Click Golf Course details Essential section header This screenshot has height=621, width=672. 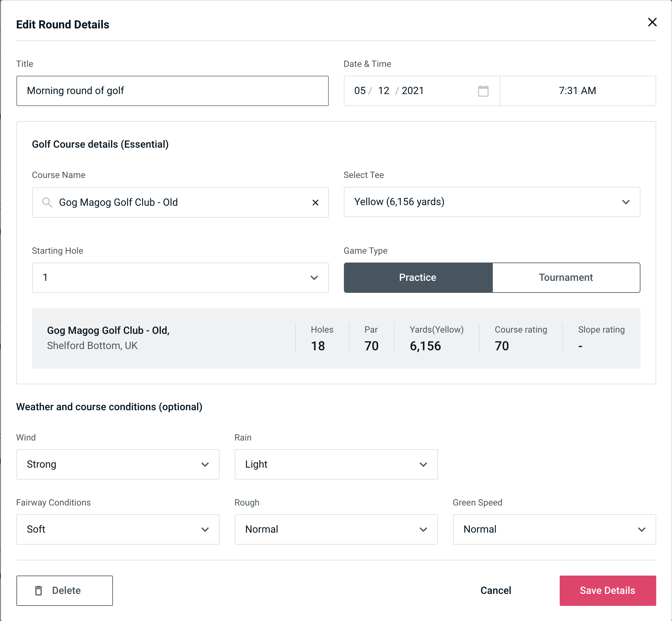pos(100,143)
